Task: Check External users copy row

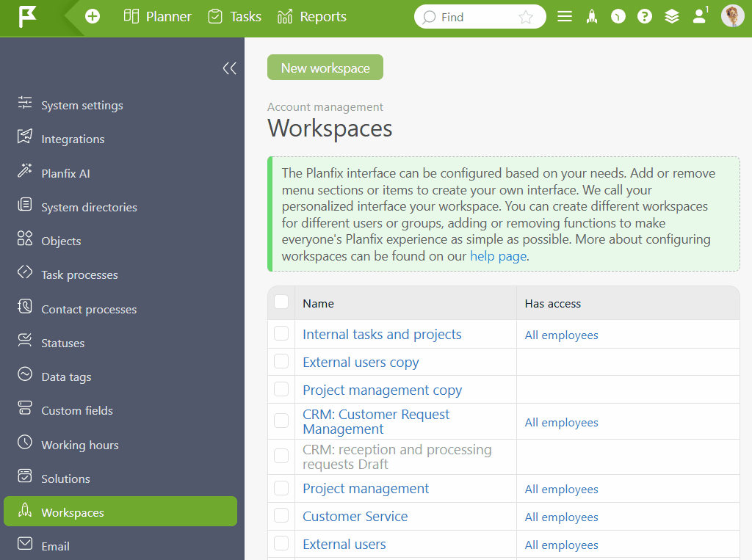Action: (281, 361)
